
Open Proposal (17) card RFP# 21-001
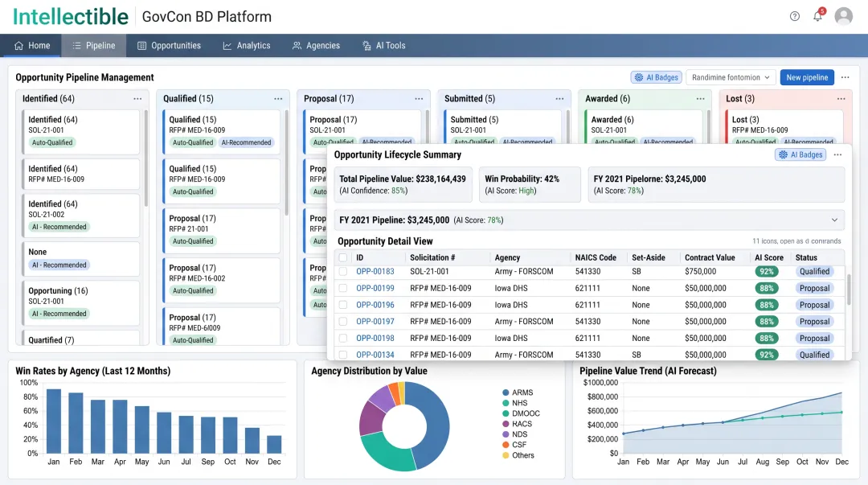tap(222, 230)
